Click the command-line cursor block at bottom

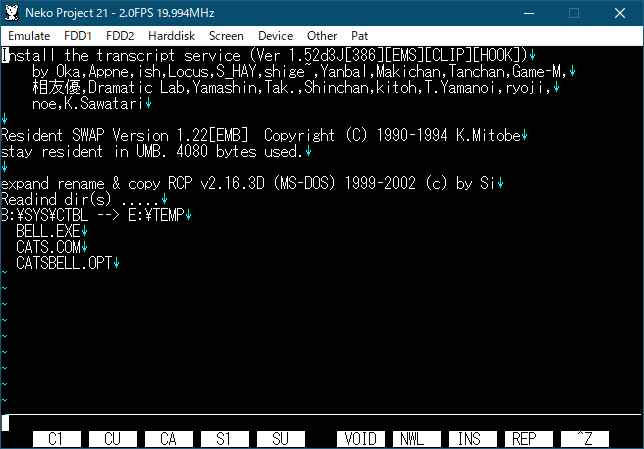point(5,423)
